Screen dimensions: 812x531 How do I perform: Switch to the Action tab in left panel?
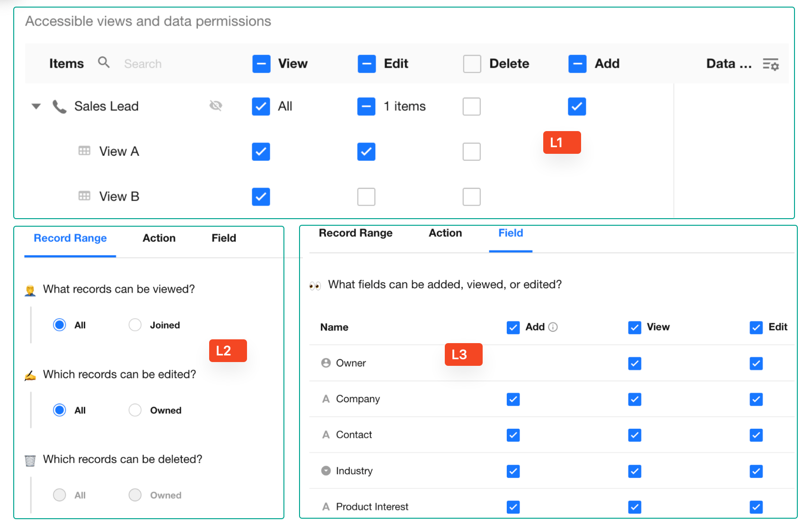tap(159, 238)
